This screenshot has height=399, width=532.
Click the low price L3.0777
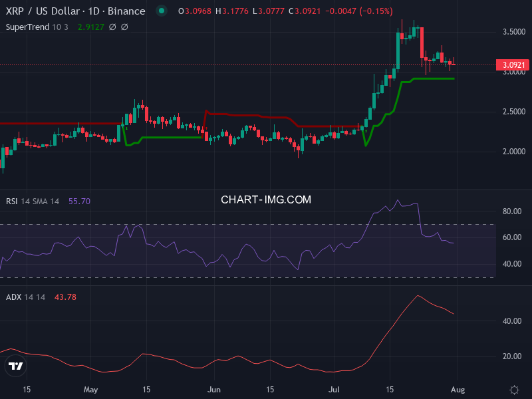(x=269, y=11)
